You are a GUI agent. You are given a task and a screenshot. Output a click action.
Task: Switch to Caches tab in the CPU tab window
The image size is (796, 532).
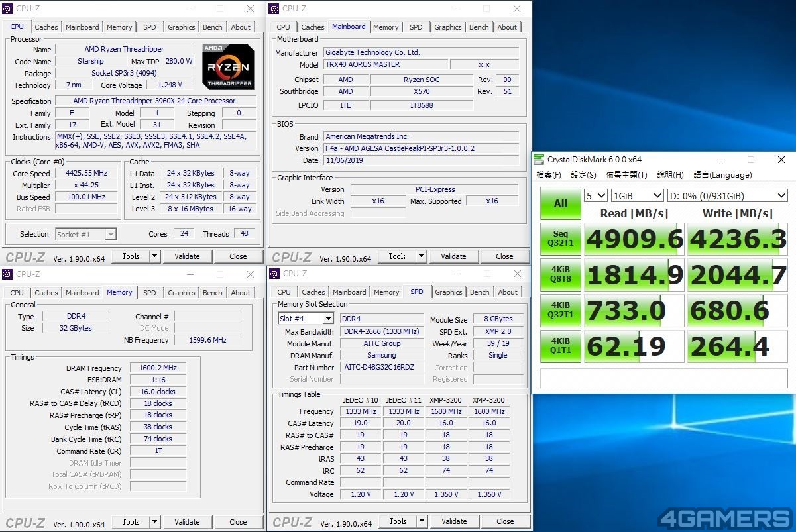(46, 27)
